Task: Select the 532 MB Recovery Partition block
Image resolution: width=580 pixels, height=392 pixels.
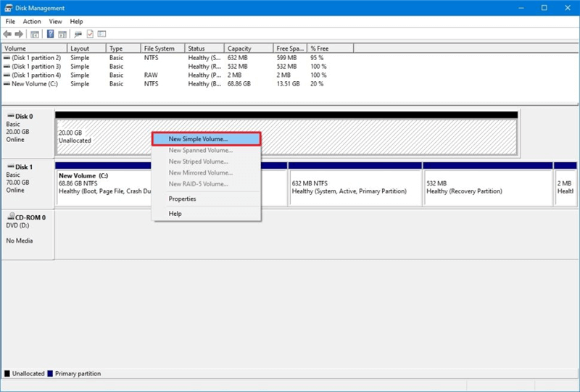Action: pyautogui.click(x=487, y=188)
